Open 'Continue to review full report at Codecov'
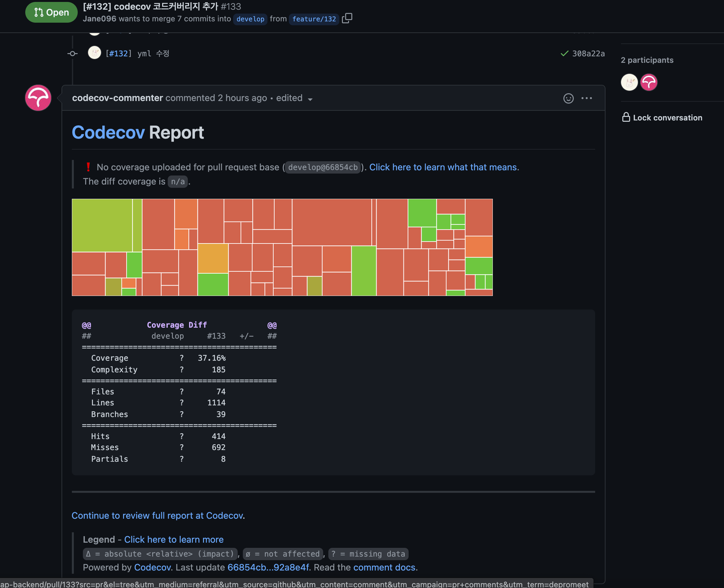 coord(157,515)
